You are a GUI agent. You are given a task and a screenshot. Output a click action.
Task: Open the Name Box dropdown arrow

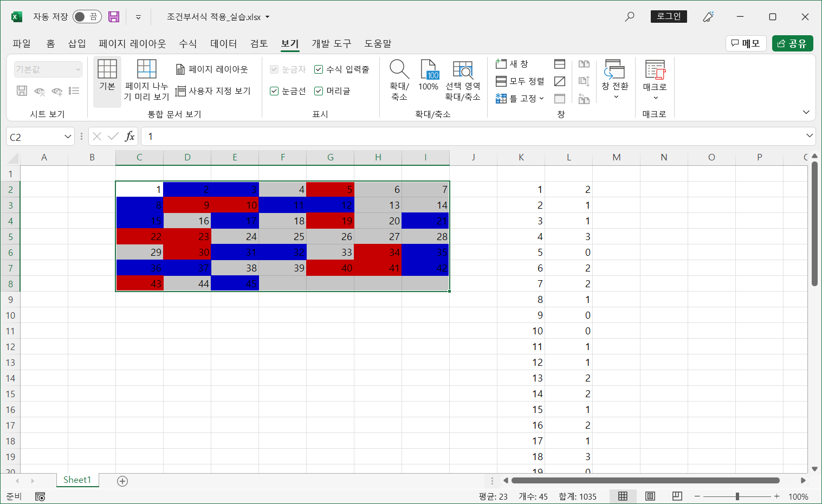(x=68, y=137)
